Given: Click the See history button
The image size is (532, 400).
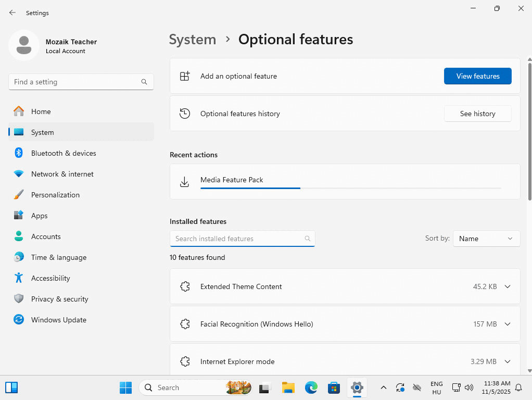Looking at the screenshot, I should click(x=477, y=114).
